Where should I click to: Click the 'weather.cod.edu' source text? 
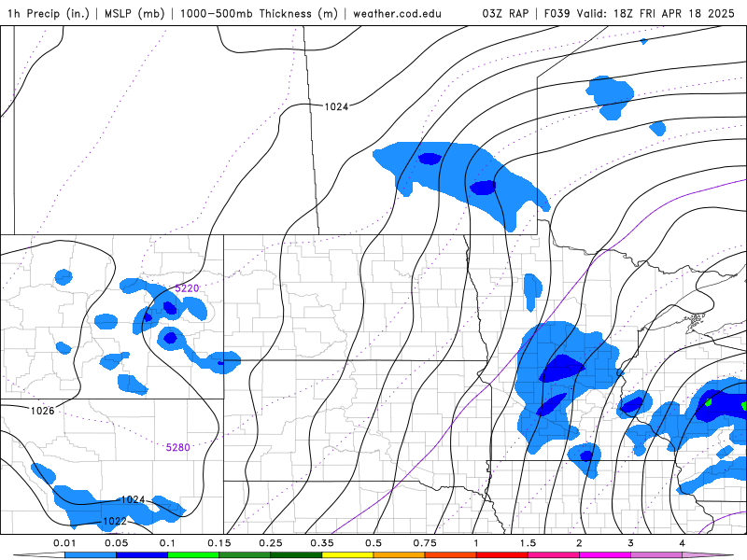[x=397, y=13]
